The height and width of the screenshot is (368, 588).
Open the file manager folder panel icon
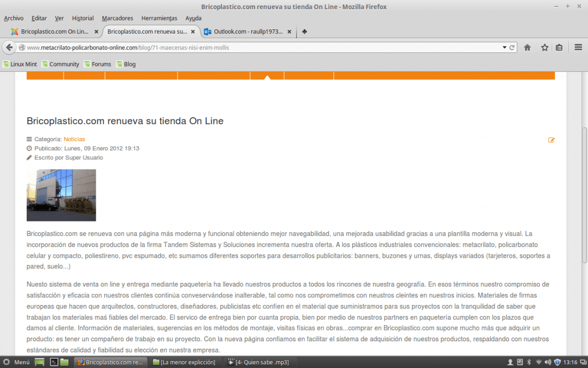coord(65,362)
